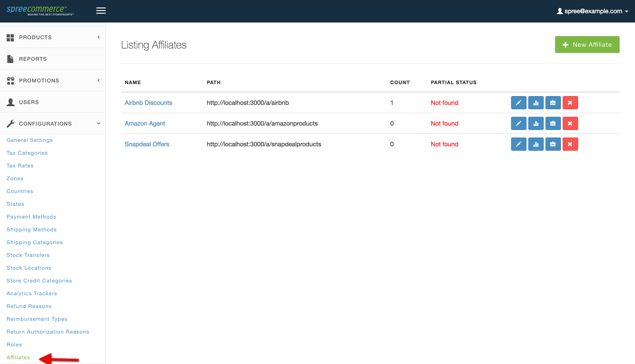
Task: View bar-chart stats for Snapdeal Offers
Action: pyautogui.click(x=536, y=144)
